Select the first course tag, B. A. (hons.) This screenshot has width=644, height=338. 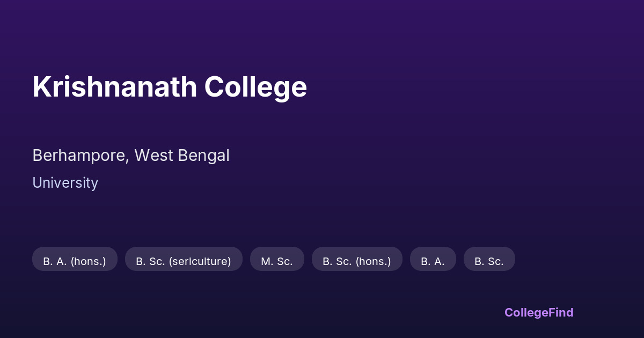pos(75,261)
